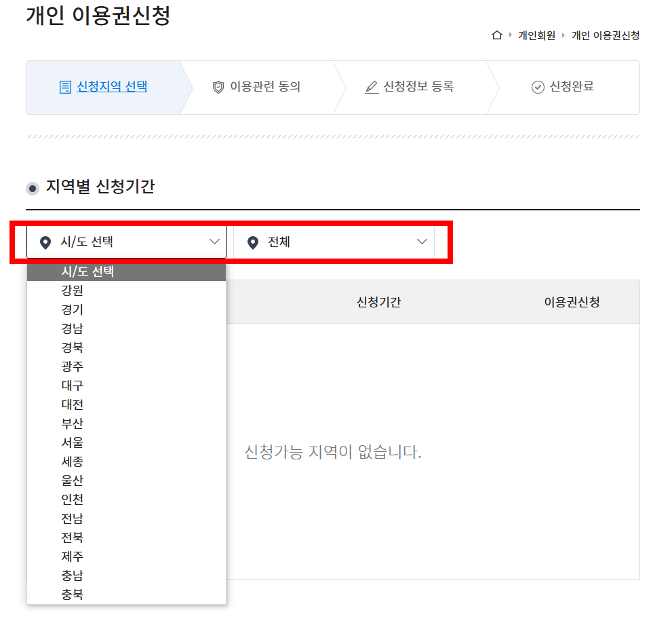Choose 서울 in the region list
The image size is (672, 625).
[x=126, y=442]
